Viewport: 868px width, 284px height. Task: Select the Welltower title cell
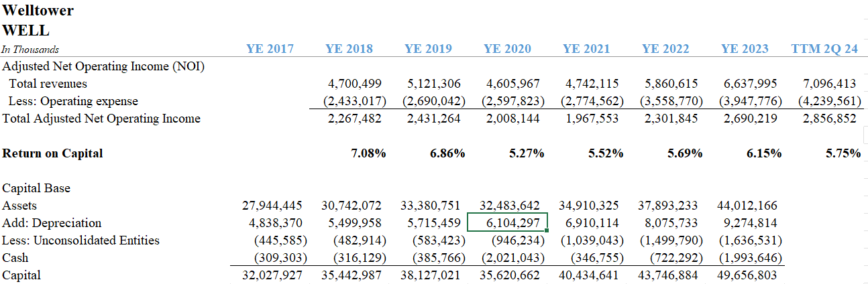tap(38, 11)
